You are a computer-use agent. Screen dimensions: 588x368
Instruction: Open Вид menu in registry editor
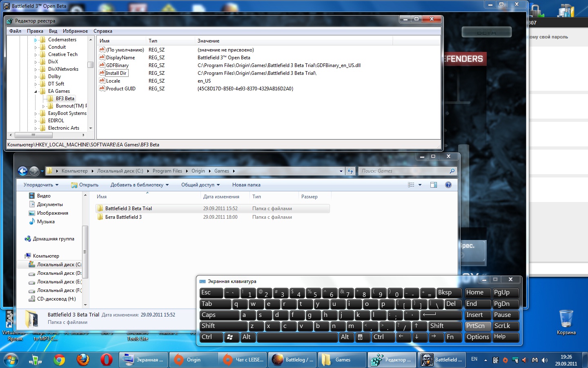[53, 31]
